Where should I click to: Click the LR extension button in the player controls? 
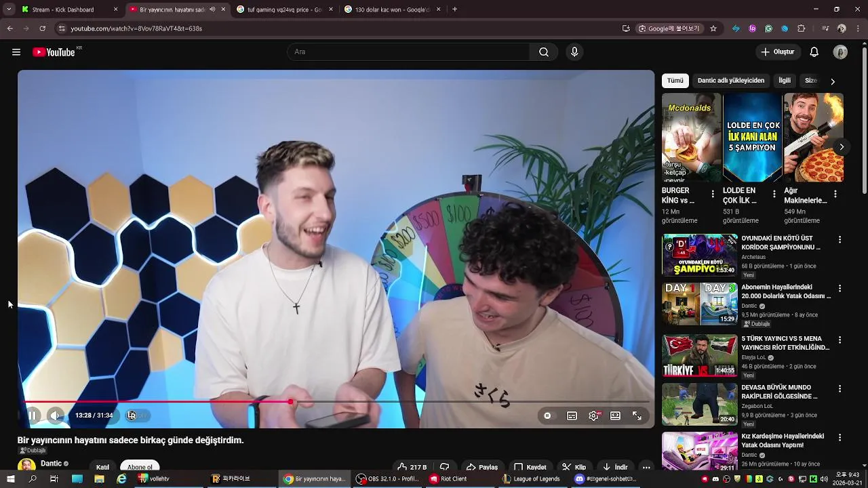132,415
